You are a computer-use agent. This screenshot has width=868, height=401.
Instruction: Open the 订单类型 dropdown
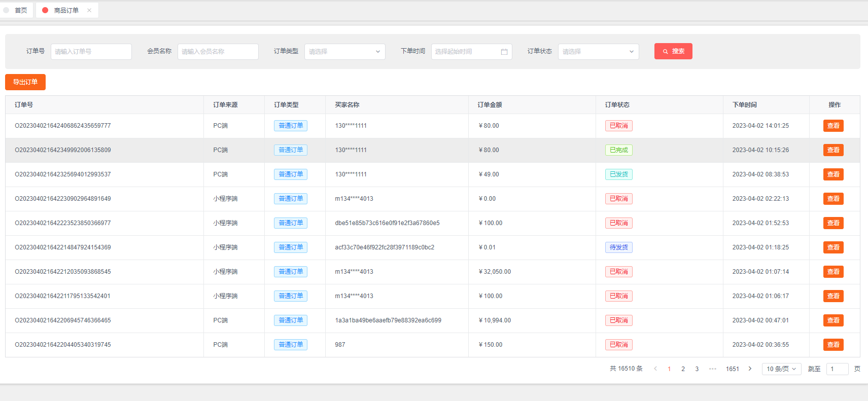click(x=345, y=52)
